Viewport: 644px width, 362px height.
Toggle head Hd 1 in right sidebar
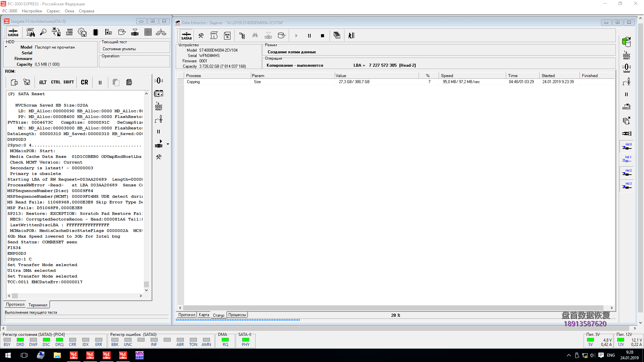[x=626, y=159]
